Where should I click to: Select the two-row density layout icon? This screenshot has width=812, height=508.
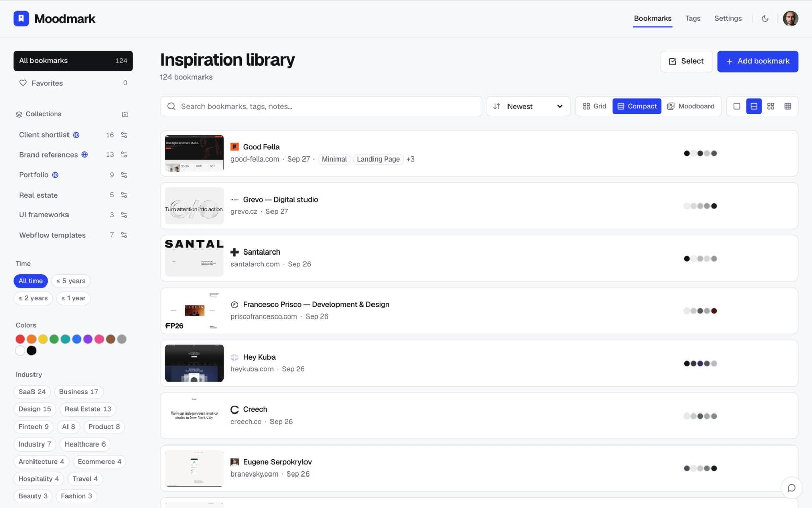coord(754,106)
